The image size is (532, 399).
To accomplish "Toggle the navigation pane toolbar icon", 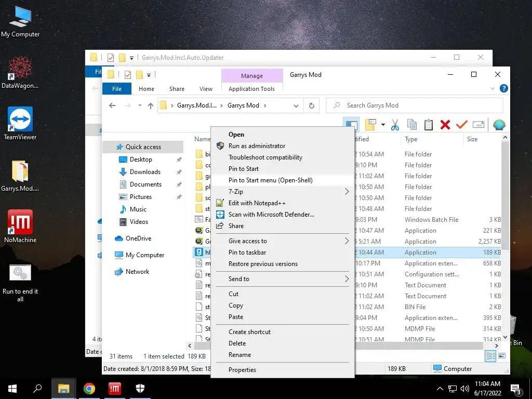I will pos(351,124).
